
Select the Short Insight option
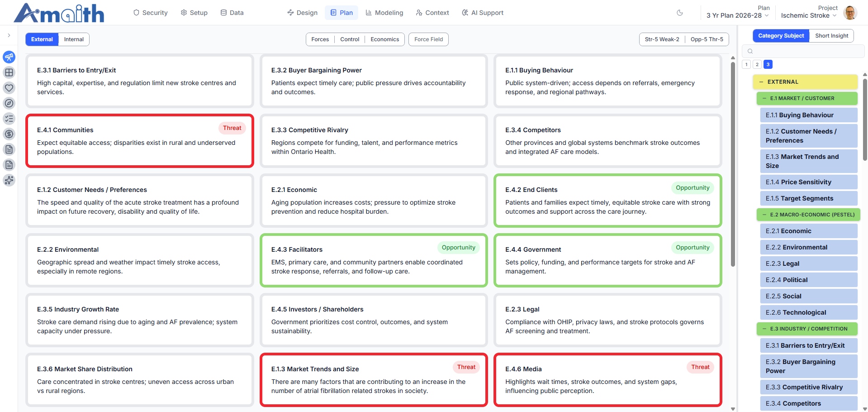click(831, 36)
